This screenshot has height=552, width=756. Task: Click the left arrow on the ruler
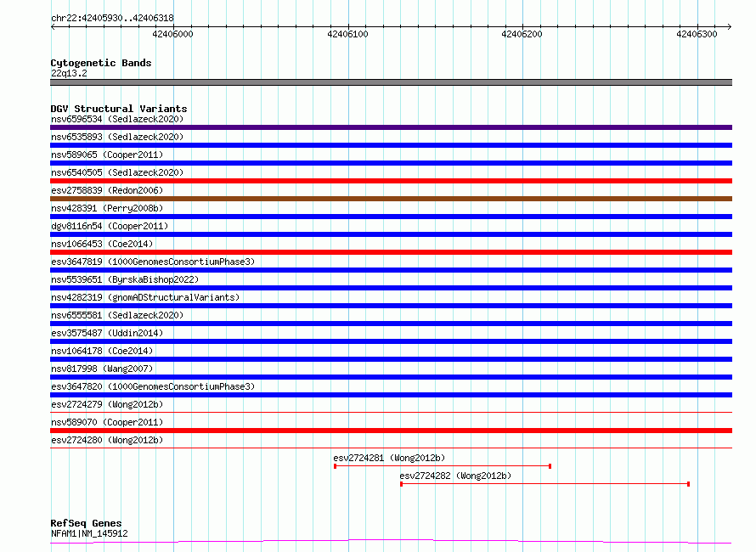pos(53,27)
